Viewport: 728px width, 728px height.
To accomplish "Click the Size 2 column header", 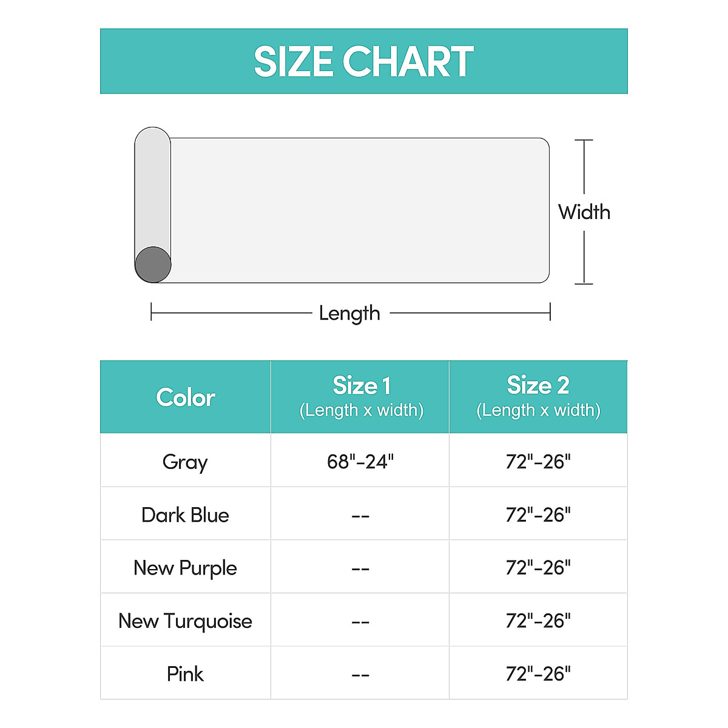I will click(x=538, y=397).
